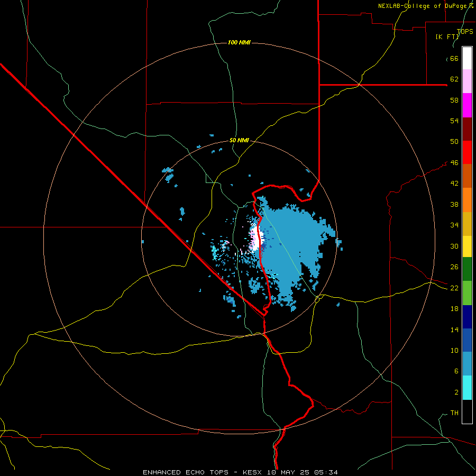Click the TOPS legend title

pyautogui.click(x=465, y=32)
